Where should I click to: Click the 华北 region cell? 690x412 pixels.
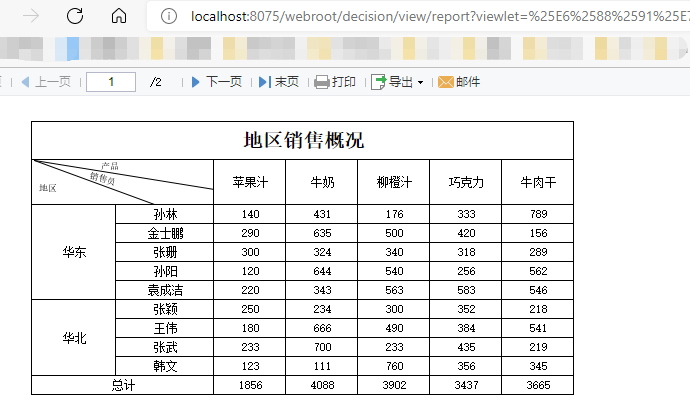point(74,338)
